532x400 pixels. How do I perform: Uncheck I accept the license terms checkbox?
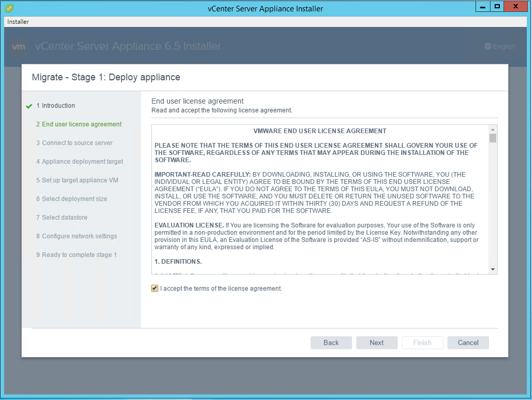pos(155,289)
